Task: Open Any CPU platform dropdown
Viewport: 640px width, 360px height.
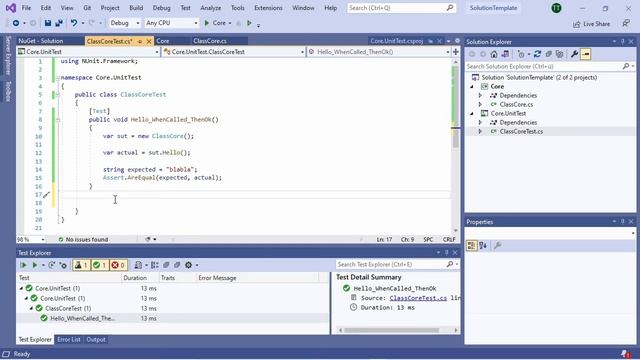Action: [x=171, y=23]
